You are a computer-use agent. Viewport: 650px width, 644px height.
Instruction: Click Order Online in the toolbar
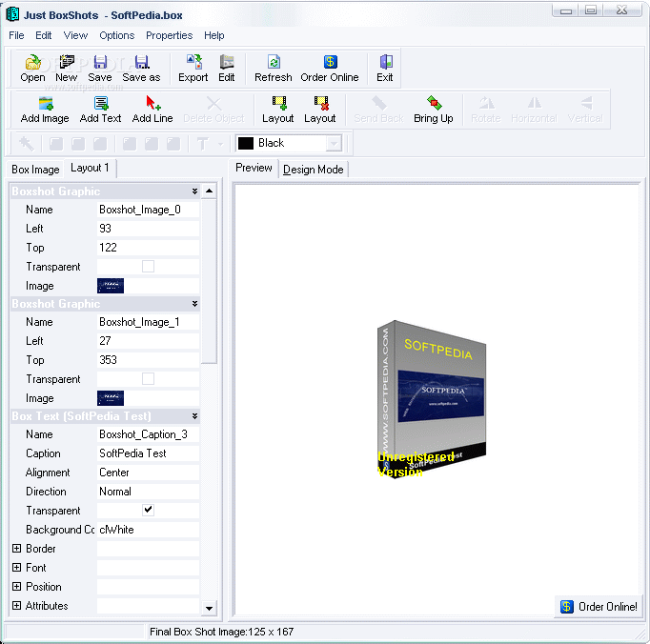click(x=330, y=69)
